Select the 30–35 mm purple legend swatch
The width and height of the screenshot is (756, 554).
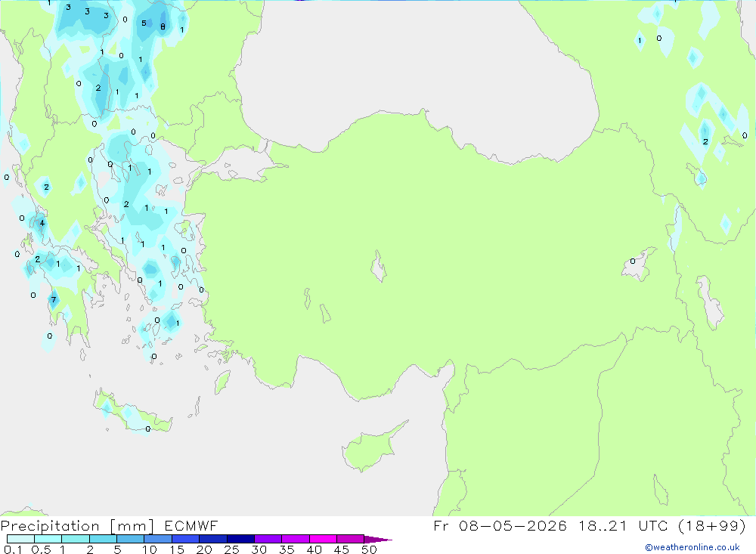pos(268,539)
